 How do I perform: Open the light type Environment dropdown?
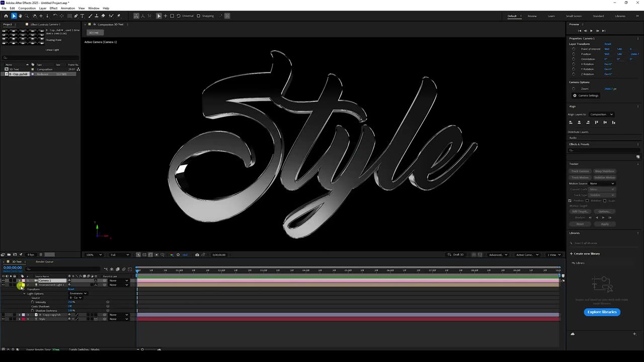point(78,294)
